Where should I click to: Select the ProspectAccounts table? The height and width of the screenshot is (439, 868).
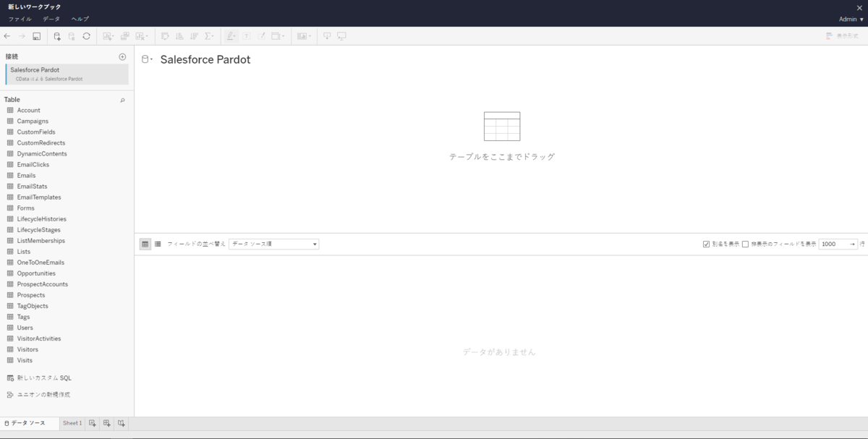point(43,284)
